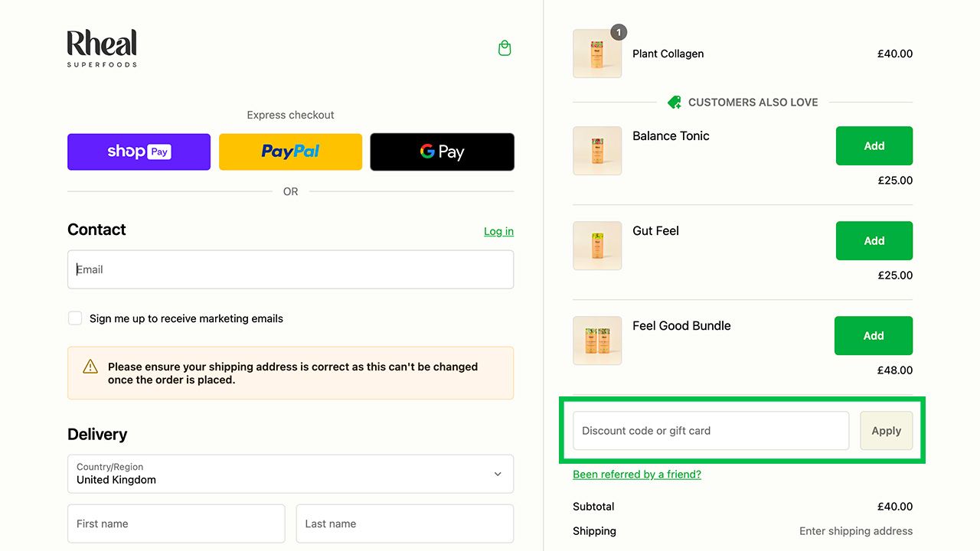980x551 pixels.
Task: Select Google Pay express checkout
Action: pyautogui.click(x=442, y=152)
